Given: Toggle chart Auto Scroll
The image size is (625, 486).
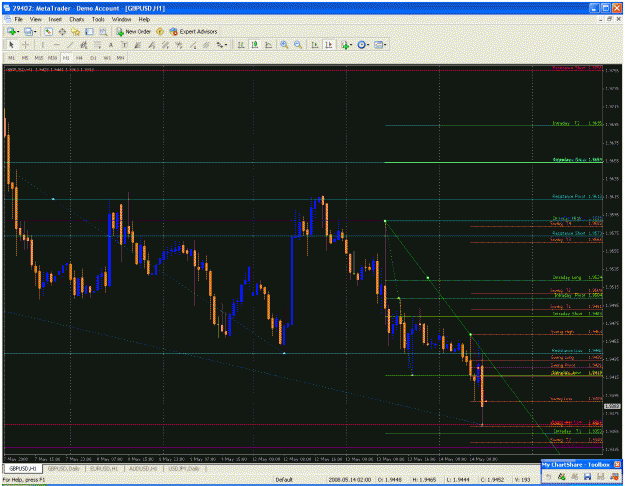Looking at the screenshot, I should pos(315,45).
